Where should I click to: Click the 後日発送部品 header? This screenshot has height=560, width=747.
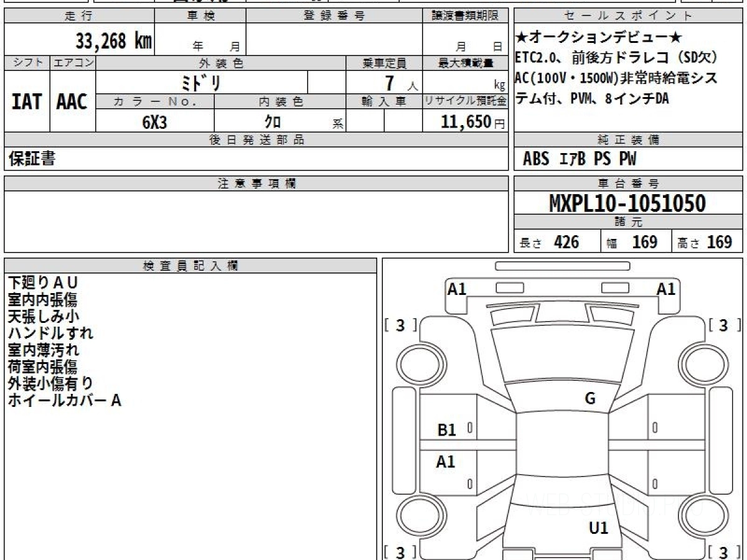[256, 140]
